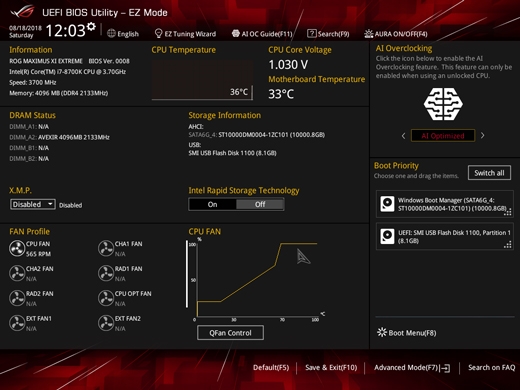This screenshot has height=390, width=520.
Task: Switch to next AI Overclocking mode arrow
Action: pyautogui.click(x=482, y=136)
